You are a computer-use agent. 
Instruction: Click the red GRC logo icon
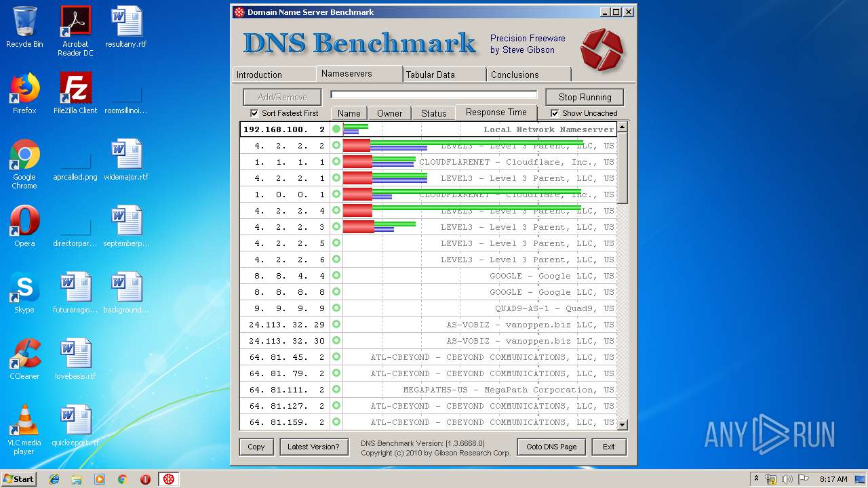pyautogui.click(x=601, y=49)
